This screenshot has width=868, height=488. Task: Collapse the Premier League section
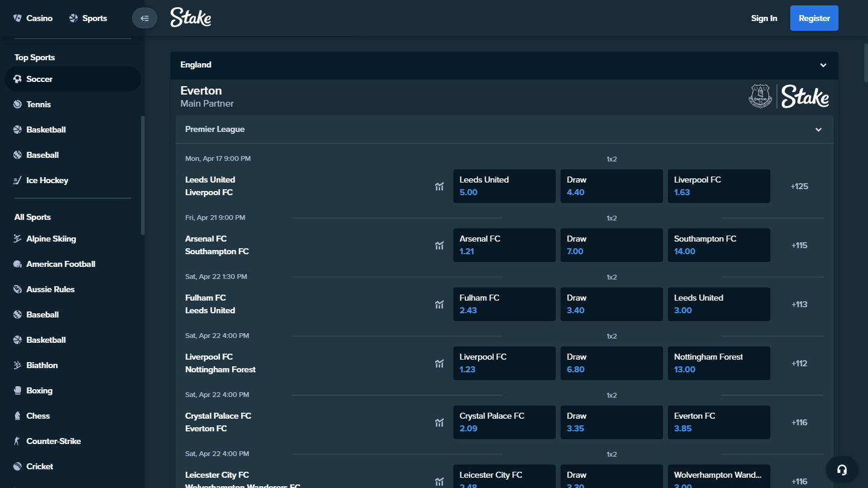pyautogui.click(x=819, y=130)
